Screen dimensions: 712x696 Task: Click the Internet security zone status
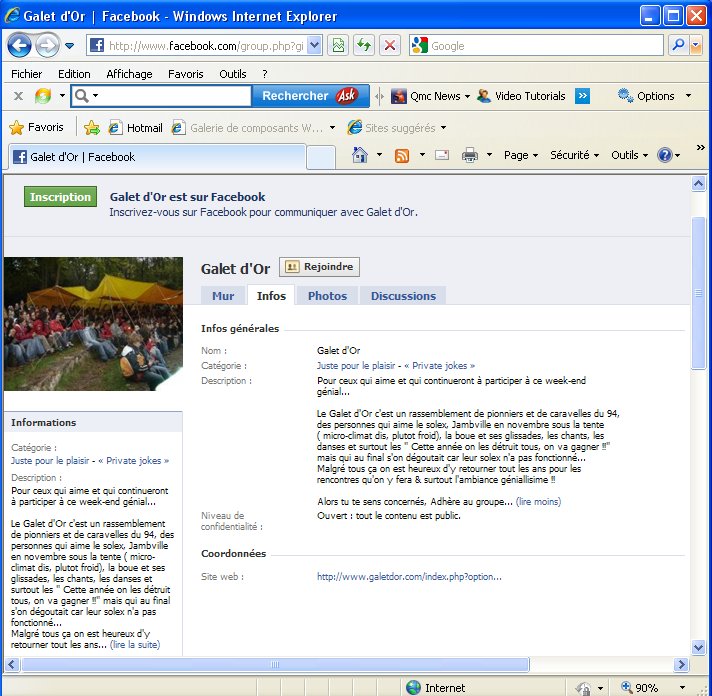tap(435, 688)
